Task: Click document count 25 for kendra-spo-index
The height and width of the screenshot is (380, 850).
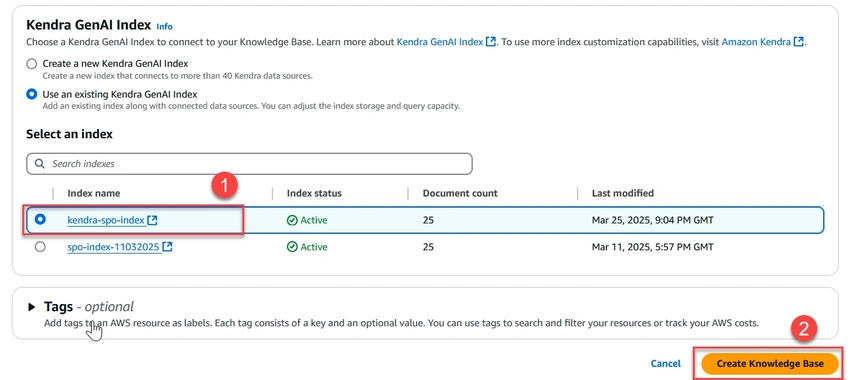Action: click(428, 220)
